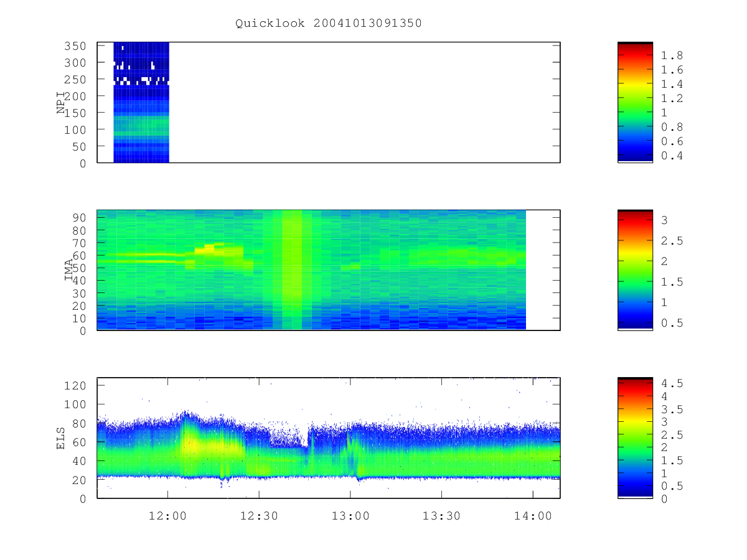The width and height of the screenshot is (747, 560).
Task: Click the ELS color bar
Action: pyautogui.click(x=635, y=438)
